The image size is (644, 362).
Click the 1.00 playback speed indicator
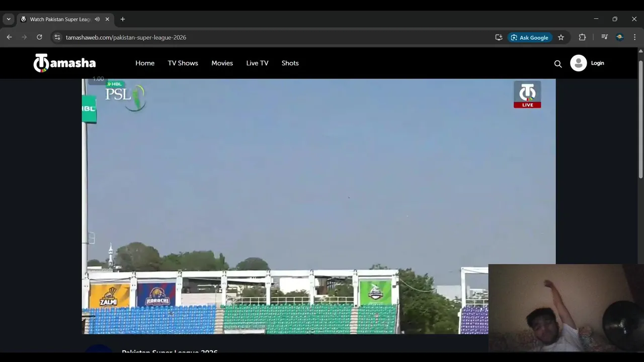[98, 79]
